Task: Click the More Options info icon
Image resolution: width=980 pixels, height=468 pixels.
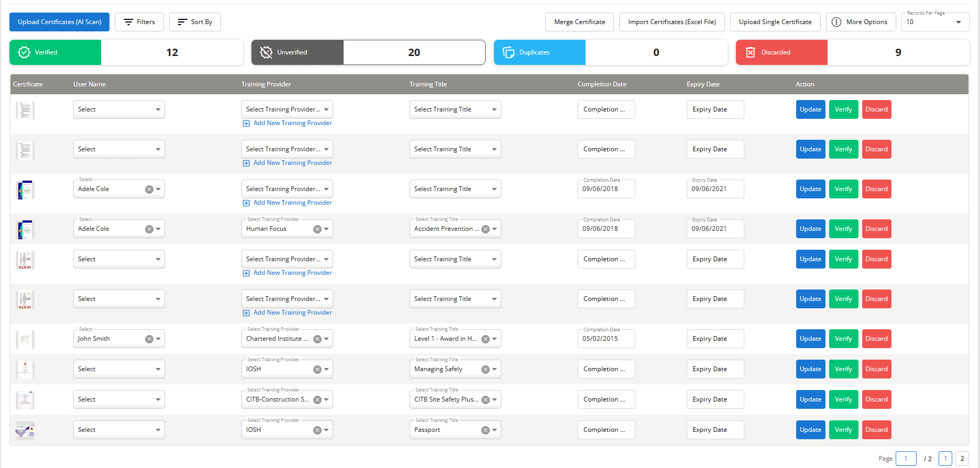Action: [x=836, y=22]
